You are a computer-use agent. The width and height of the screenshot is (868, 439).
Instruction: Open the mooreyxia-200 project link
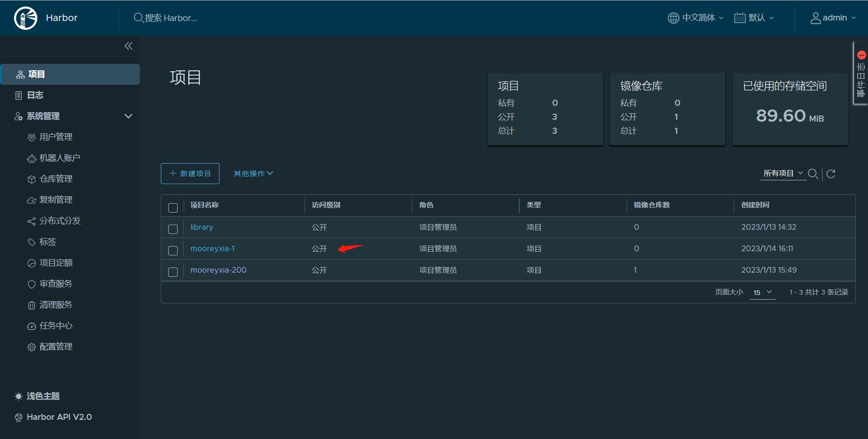pos(218,270)
